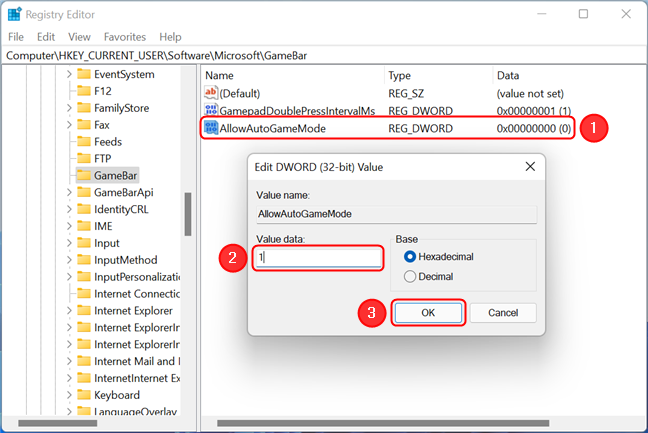Click the tree pane vertical scrollbar thumb

[188, 214]
